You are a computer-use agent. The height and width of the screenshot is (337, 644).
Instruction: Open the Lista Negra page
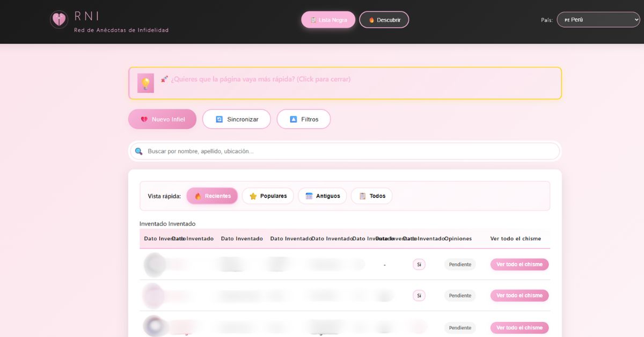click(328, 19)
